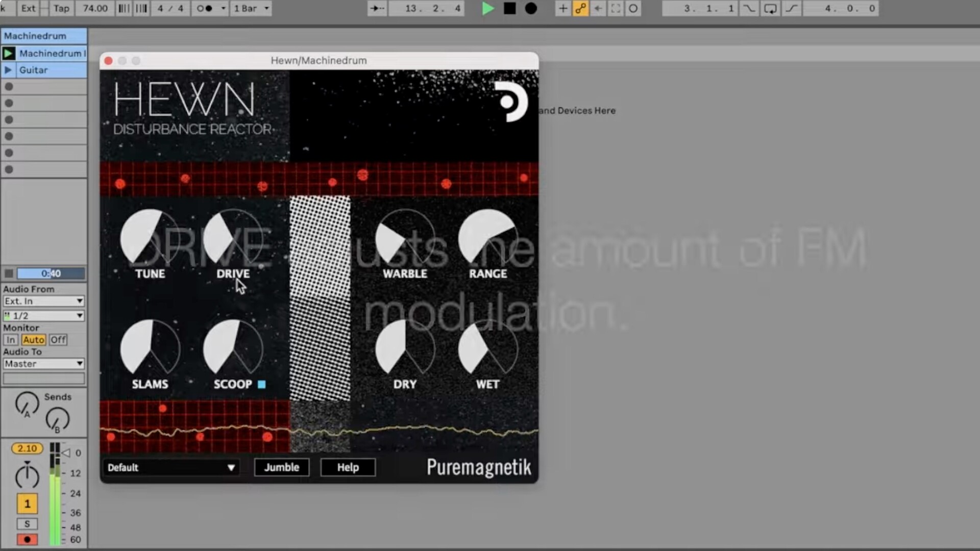Viewport: 980px width, 551px height.
Task: Set Monitor to Auto
Action: pyautogui.click(x=34, y=340)
